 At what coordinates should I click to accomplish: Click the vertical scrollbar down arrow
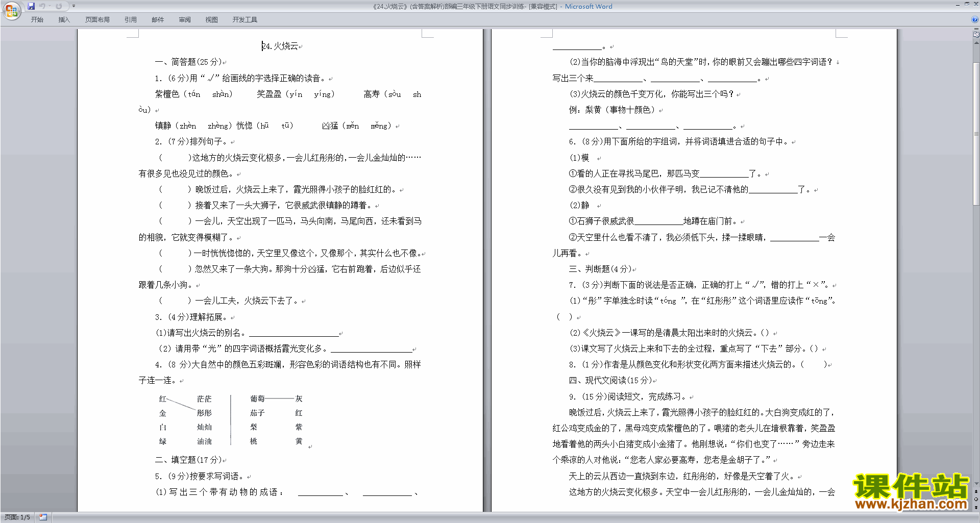[976, 484]
